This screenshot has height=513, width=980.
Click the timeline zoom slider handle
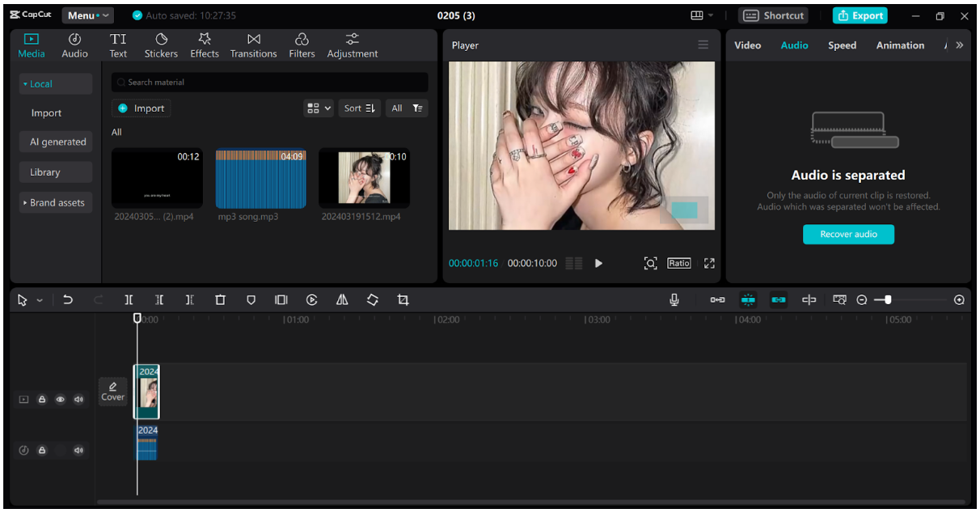888,300
